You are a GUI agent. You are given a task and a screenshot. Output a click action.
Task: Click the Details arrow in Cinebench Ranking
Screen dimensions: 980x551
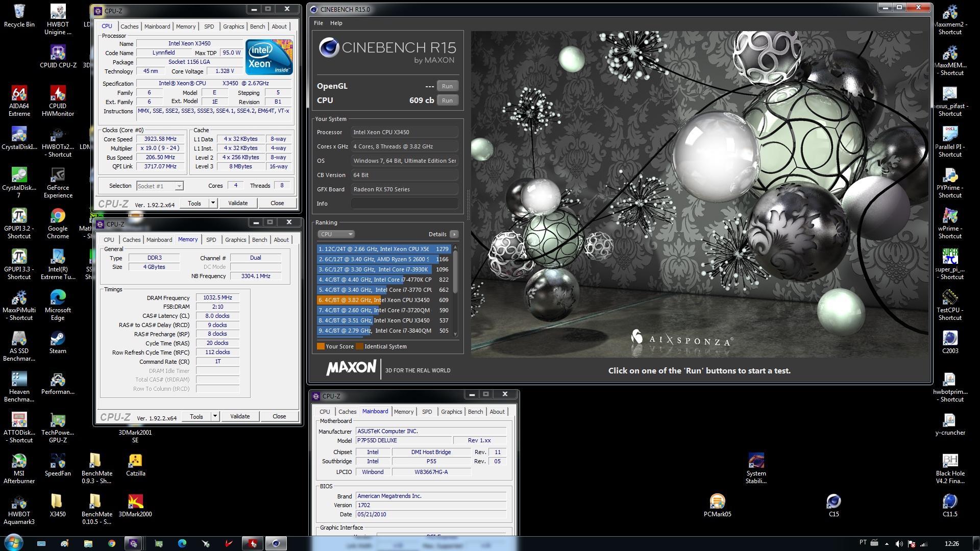click(x=454, y=234)
